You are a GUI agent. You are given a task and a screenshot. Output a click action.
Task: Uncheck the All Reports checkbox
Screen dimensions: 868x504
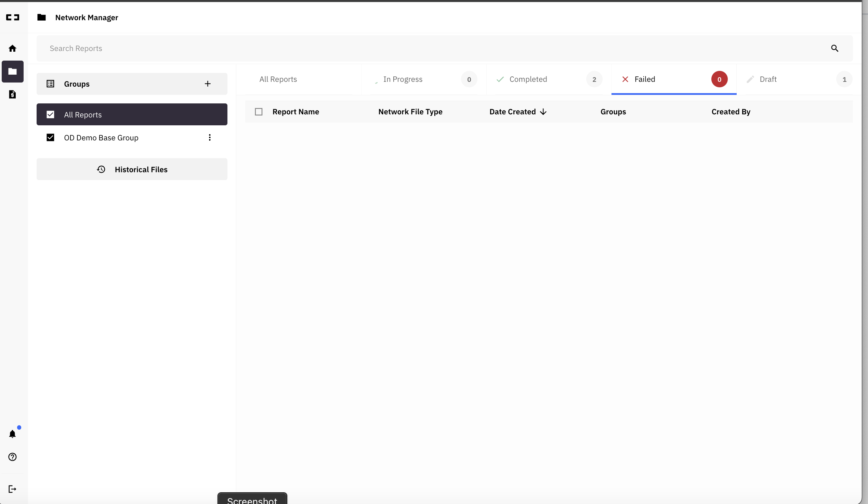[x=50, y=114]
